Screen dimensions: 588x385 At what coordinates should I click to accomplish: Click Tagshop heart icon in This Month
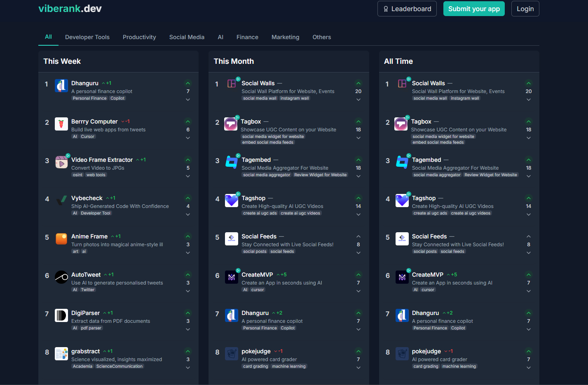(x=232, y=201)
